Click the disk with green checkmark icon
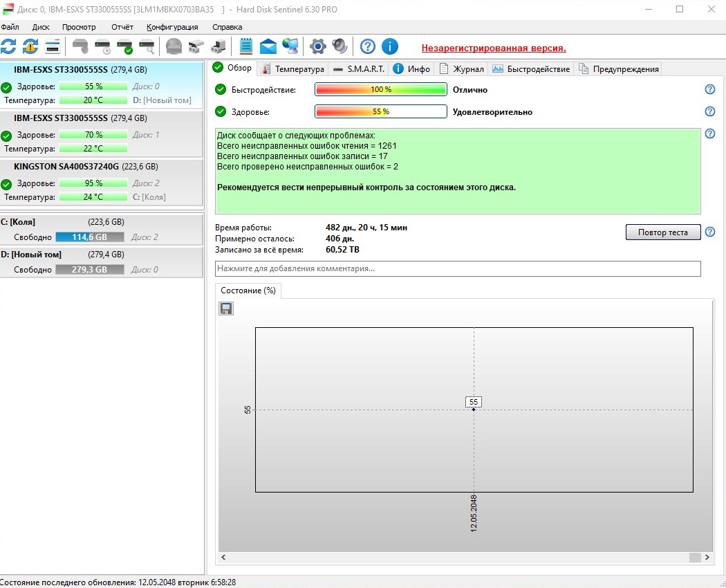Screen dimensions: 726x588 [x=124, y=47]
